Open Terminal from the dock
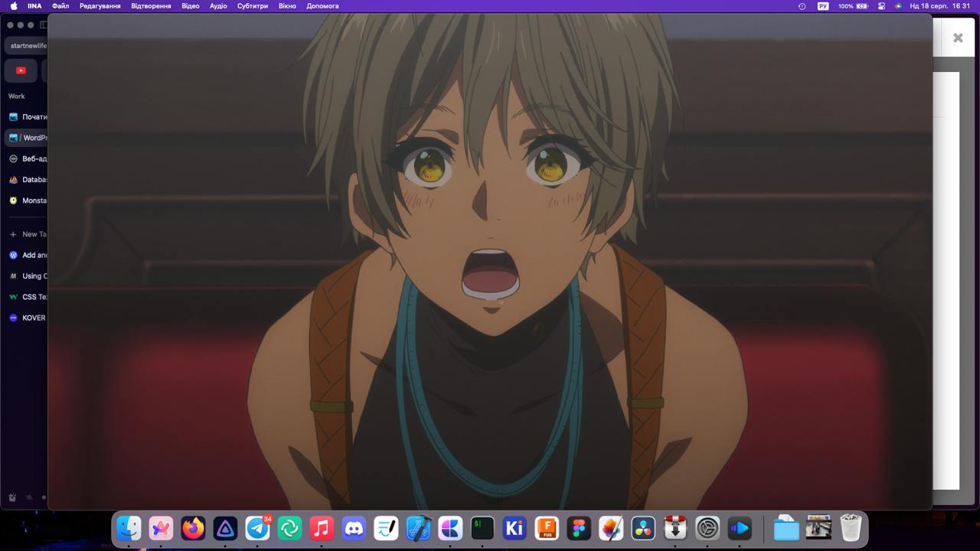This screenshot has height=551, width=980. tap(482, 528)
